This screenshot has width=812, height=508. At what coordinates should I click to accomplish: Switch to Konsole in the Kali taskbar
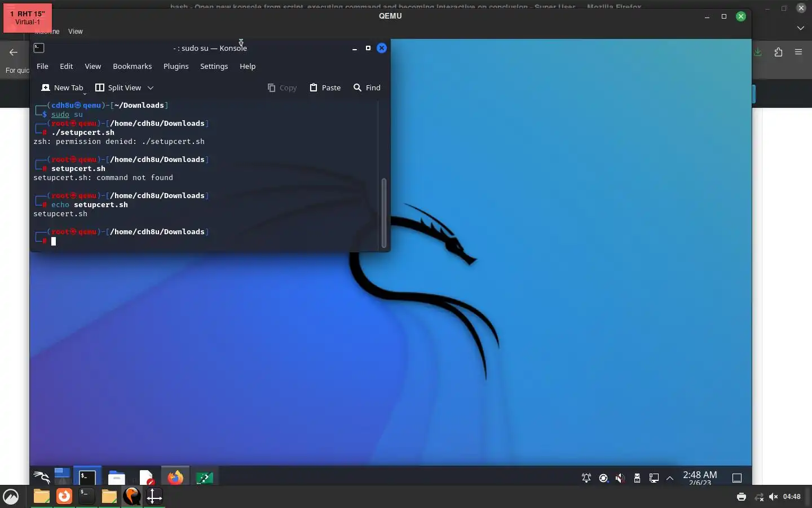[x=87, y=478]
